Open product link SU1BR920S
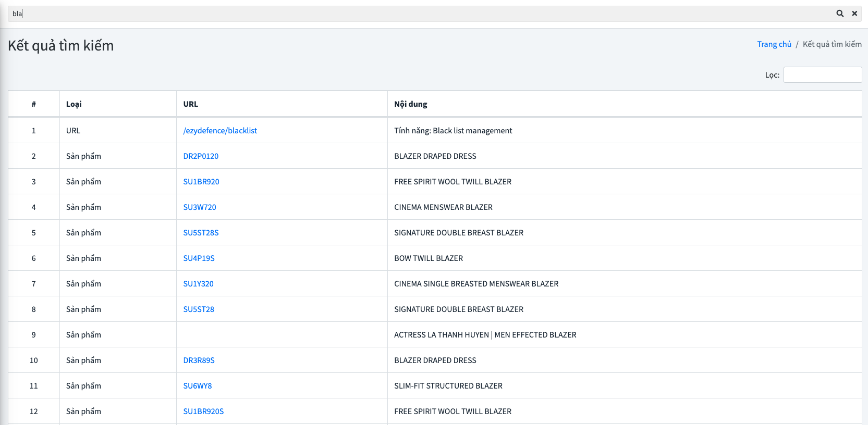 203,411
